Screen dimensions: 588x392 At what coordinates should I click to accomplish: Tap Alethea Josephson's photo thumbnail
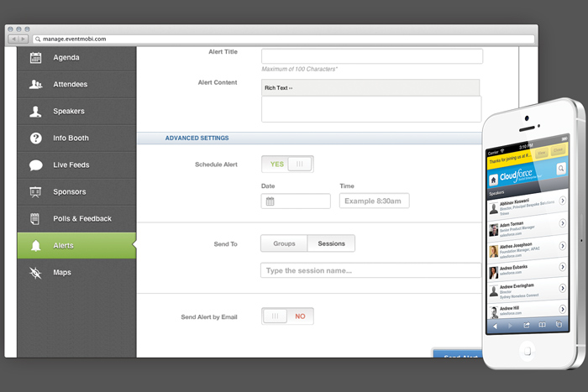pyautogui.click(x=494, y=251)
